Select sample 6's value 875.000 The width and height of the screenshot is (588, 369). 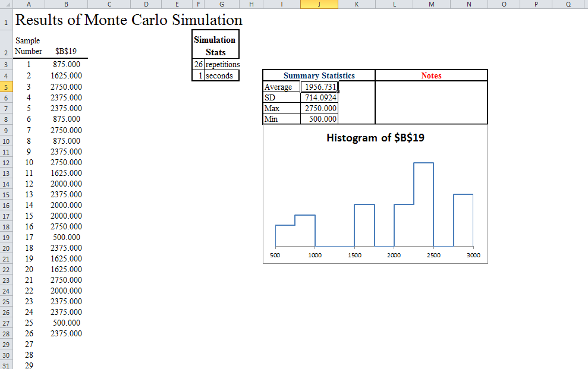click(67, 119)
